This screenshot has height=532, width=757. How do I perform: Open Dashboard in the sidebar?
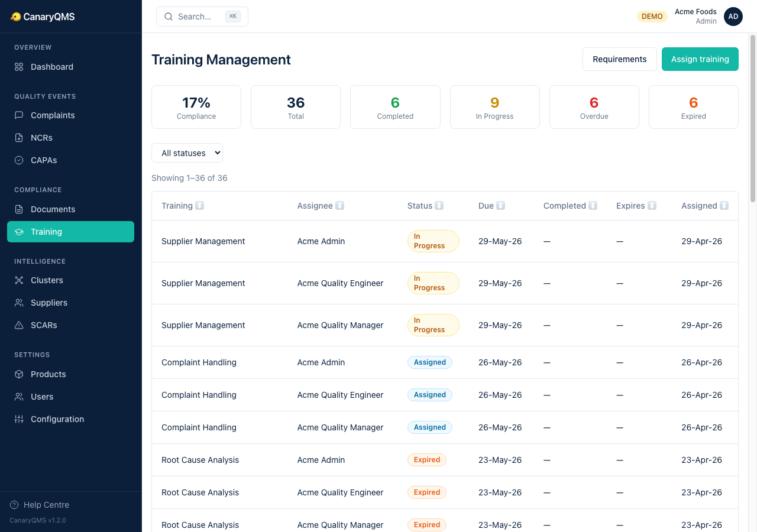click(70, 67)
